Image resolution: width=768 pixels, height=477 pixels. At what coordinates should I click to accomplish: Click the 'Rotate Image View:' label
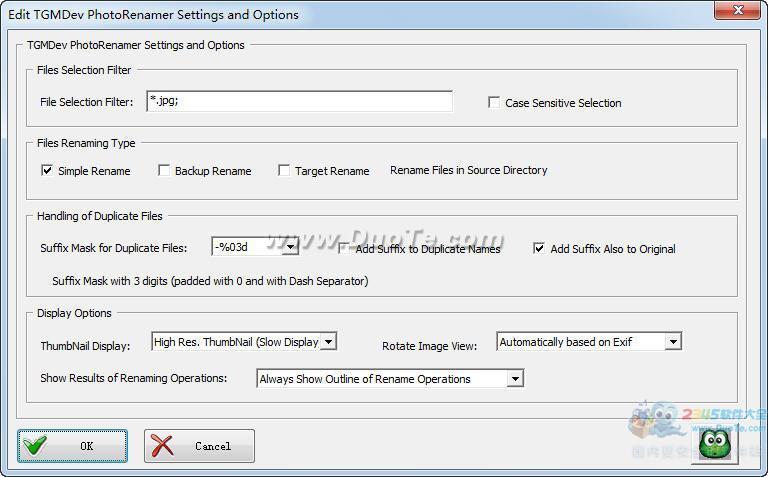[430, 346]
